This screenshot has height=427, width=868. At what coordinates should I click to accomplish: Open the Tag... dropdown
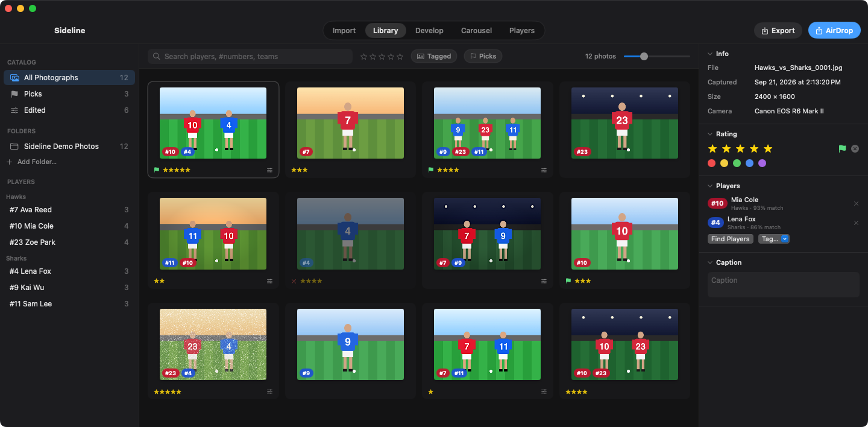pos(774,239)
